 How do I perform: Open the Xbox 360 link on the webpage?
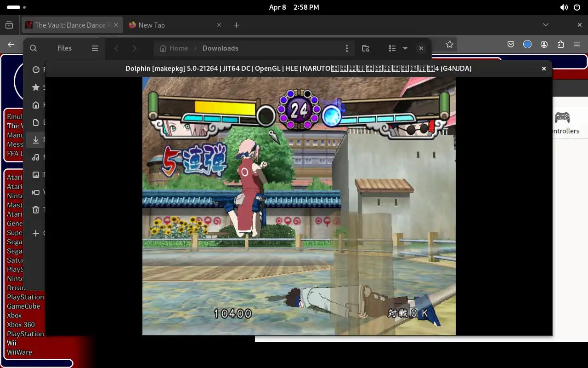21,324
